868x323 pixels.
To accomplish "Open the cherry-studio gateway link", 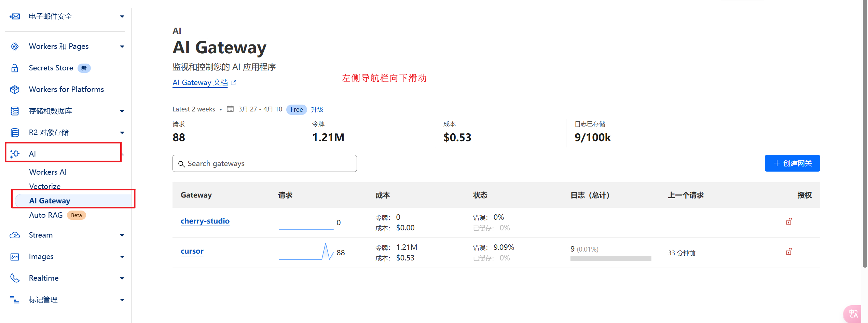I will (205, 221).
